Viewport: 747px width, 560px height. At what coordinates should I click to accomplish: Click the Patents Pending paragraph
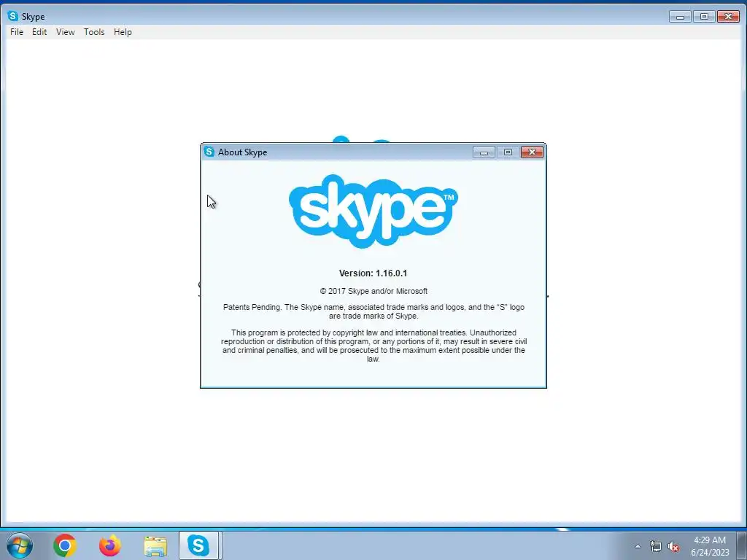(373, 311)
